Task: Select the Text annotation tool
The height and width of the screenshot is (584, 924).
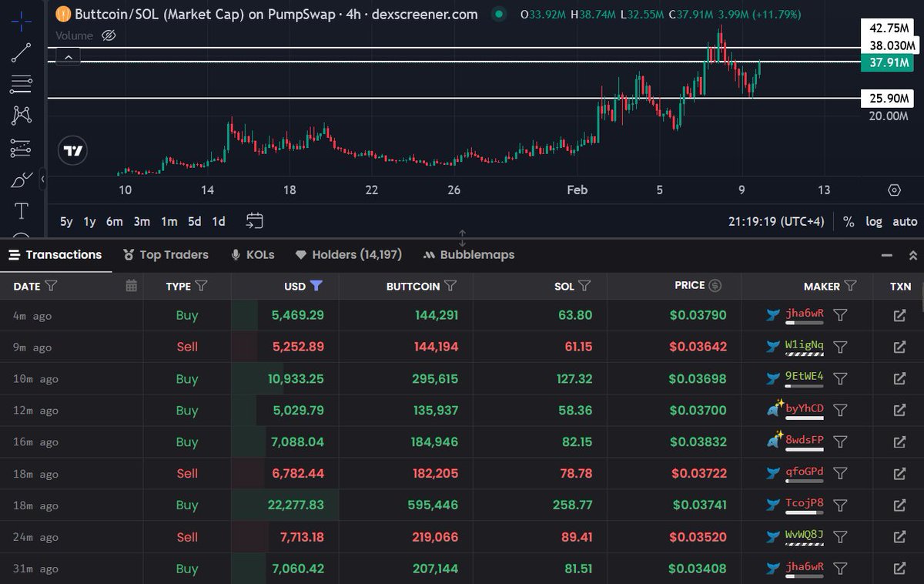Action: tap(21, 210)
